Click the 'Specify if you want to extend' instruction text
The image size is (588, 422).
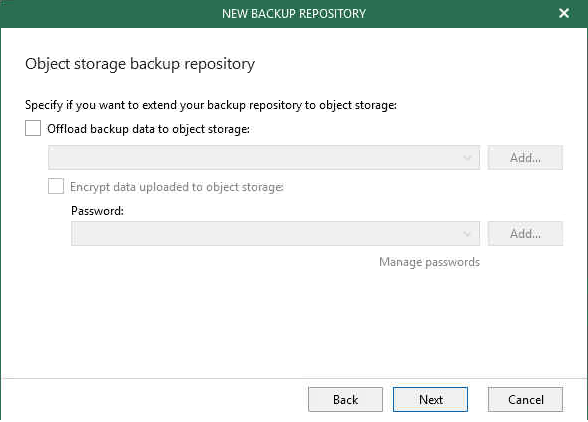tap(211, 105)
